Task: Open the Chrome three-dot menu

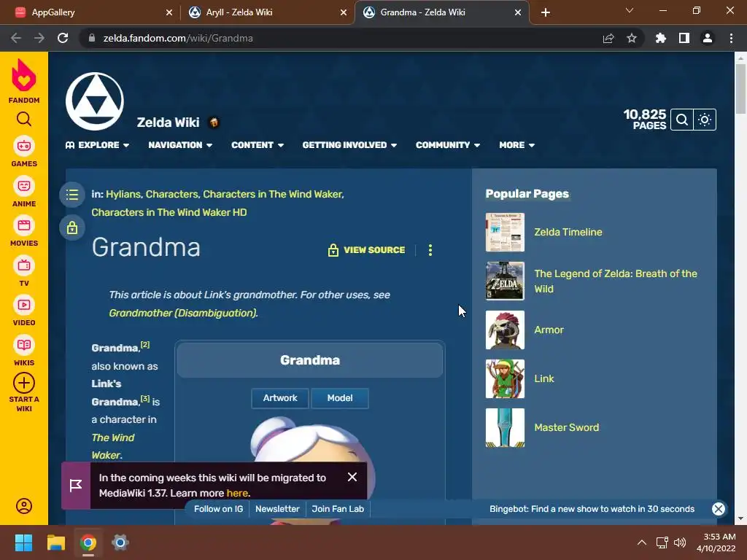Action: point(731,38)
